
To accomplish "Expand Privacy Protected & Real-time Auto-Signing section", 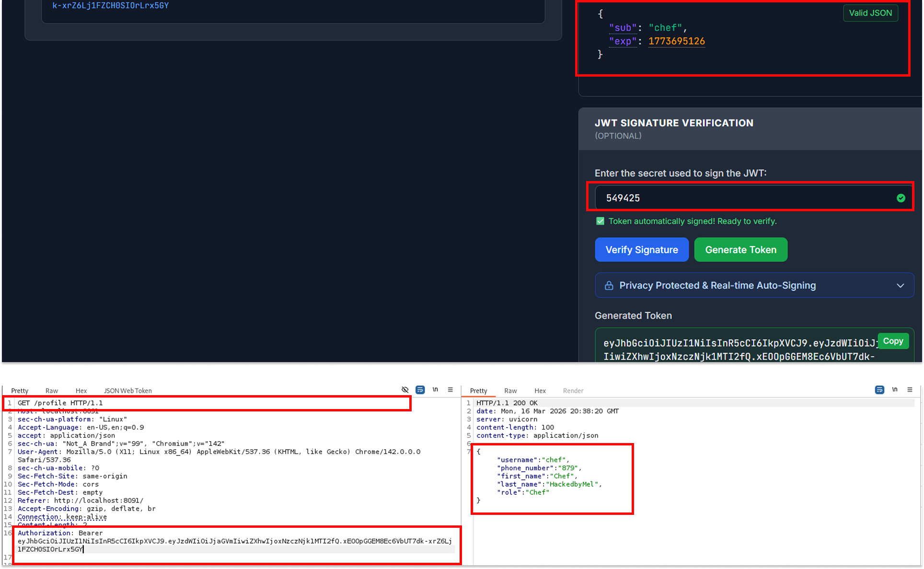I will (x=900, y=285).
